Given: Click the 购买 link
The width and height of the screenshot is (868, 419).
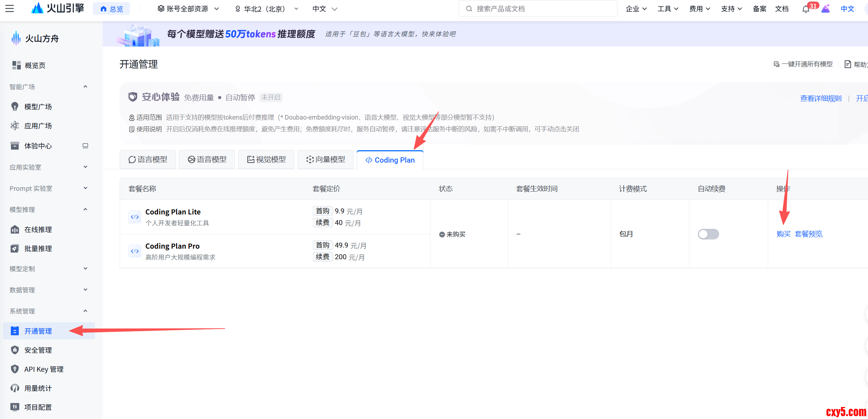Looking at the screenshot, I should (783, 234).
